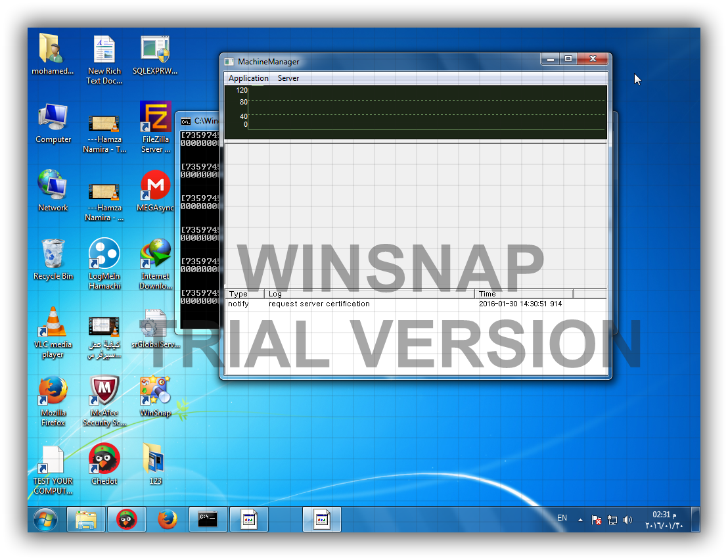Click the command prompt window title bar
This screenshot has width=728, height=560.
(198, 121)
